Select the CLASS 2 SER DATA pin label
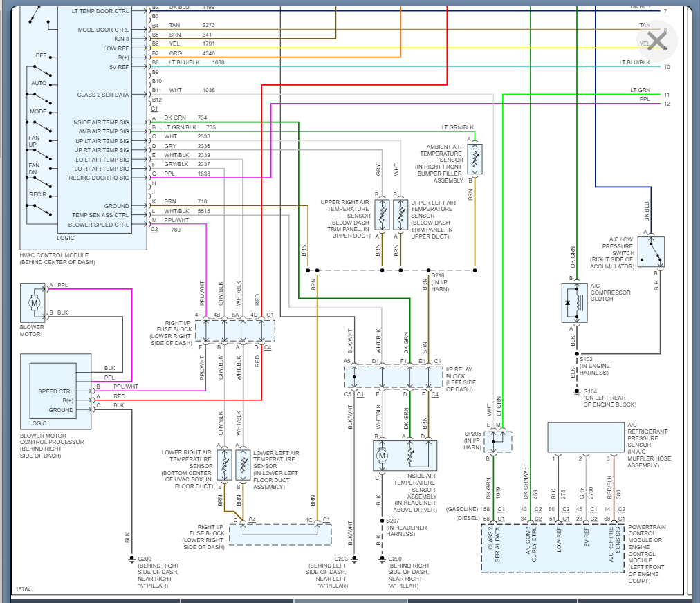Screen dimensions: 700x603 (102, 95)
